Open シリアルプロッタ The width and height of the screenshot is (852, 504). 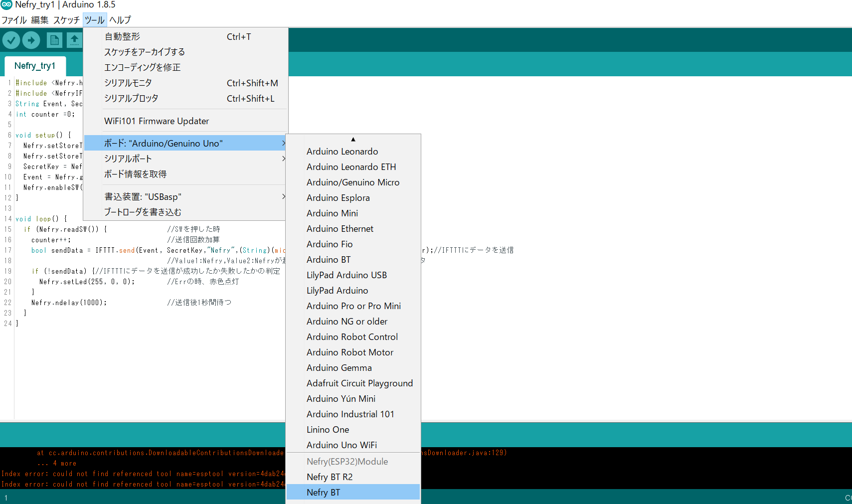pos(185,98)
